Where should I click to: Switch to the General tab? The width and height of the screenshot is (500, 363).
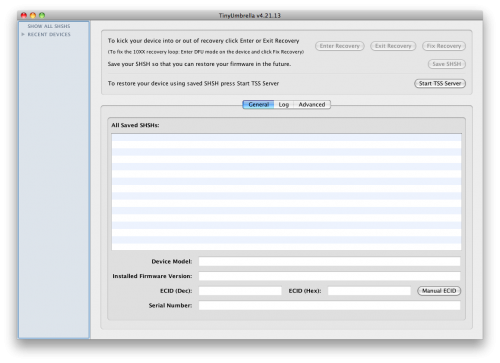[258, 105]
